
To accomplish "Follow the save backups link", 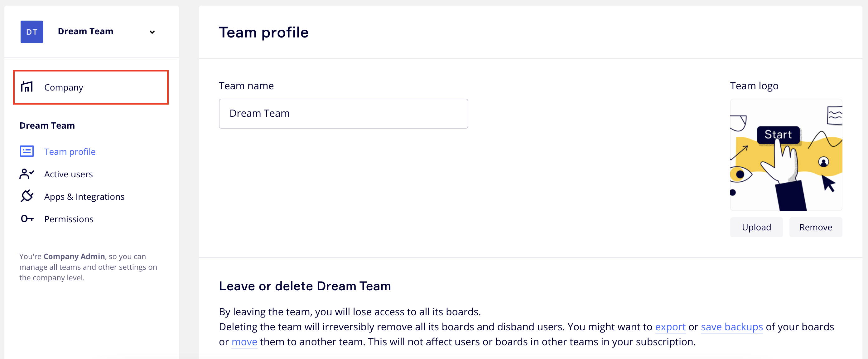I will 731,327.
